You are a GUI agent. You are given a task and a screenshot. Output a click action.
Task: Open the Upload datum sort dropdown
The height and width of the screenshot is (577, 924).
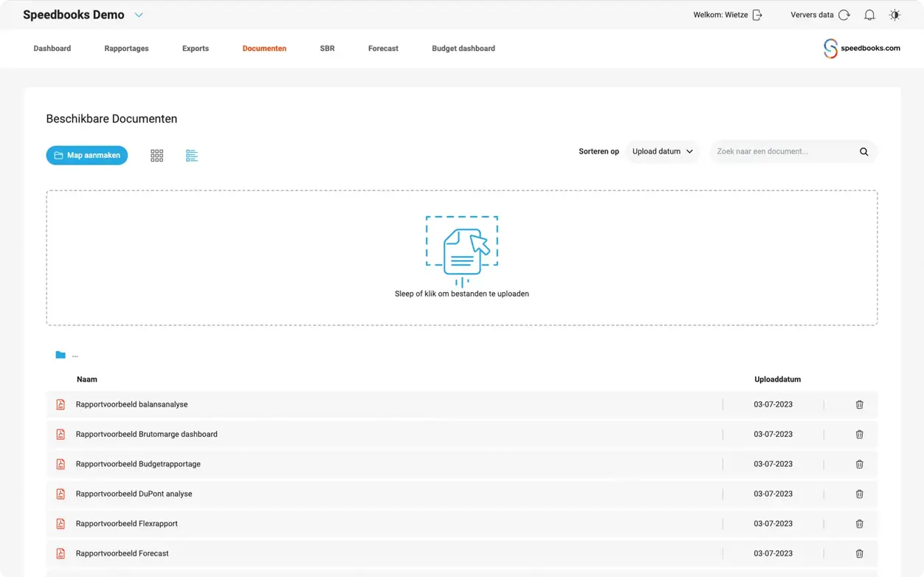point(662,151)
